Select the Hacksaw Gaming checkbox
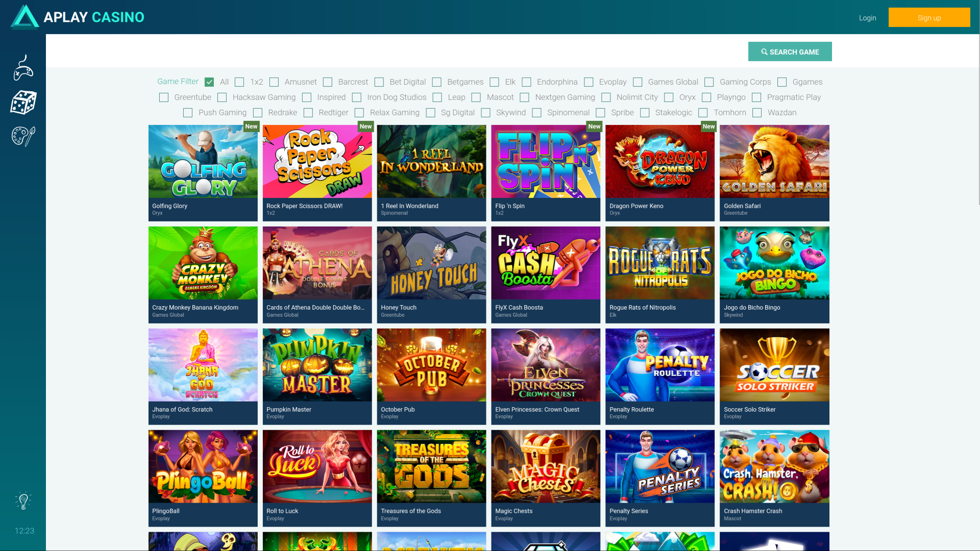This screenshot has height=551, width=980. pos(222,97)
